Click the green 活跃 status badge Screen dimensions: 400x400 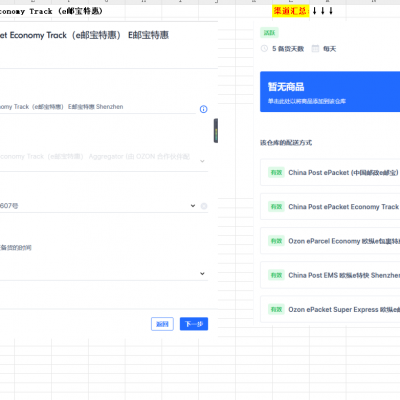[269, 33]
